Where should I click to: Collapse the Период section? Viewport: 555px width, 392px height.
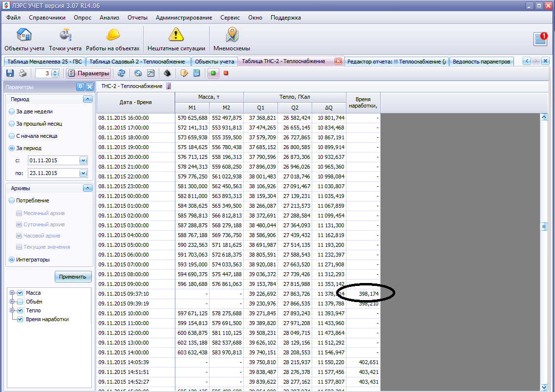point(87,99)
